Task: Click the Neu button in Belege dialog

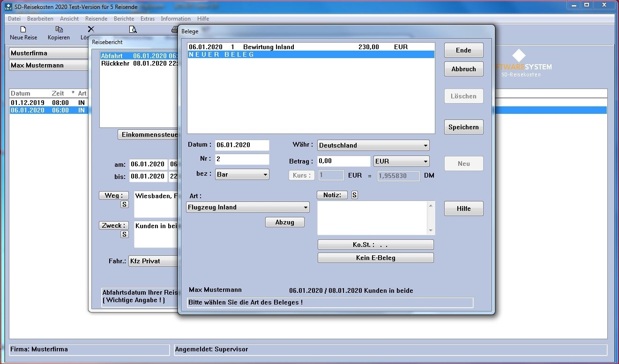Action: pos(463,163)
